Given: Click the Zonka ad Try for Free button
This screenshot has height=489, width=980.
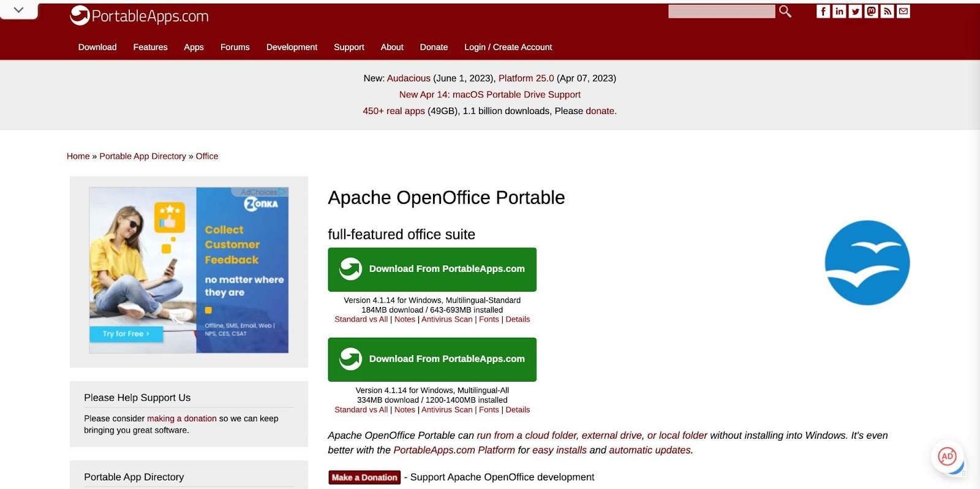Looking at the screenshot, I should [x=126, y=334].
